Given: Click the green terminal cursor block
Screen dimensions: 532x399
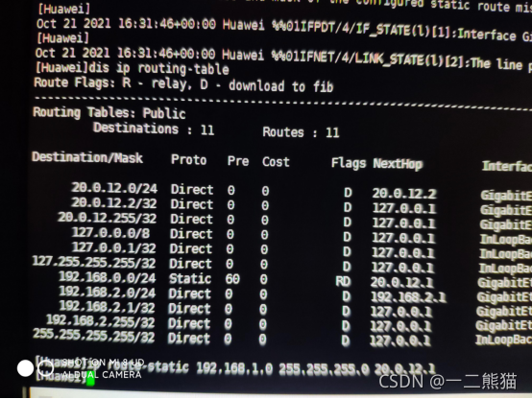Looking at the screenshot, I should (90, 378).
